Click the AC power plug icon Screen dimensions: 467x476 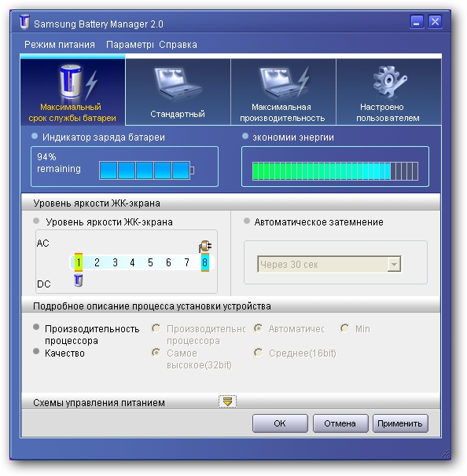click(205, 246)
